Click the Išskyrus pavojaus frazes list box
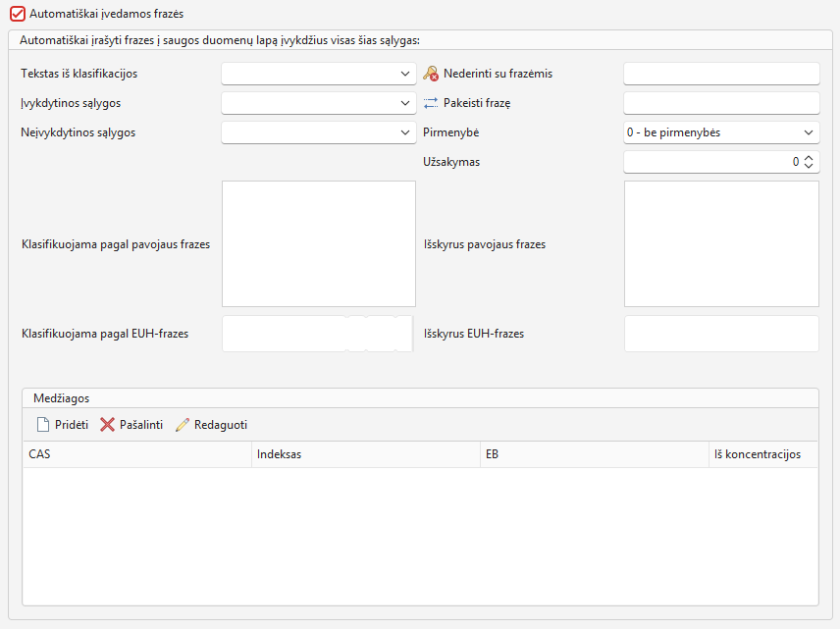840x629 pixels. [721, 243]
